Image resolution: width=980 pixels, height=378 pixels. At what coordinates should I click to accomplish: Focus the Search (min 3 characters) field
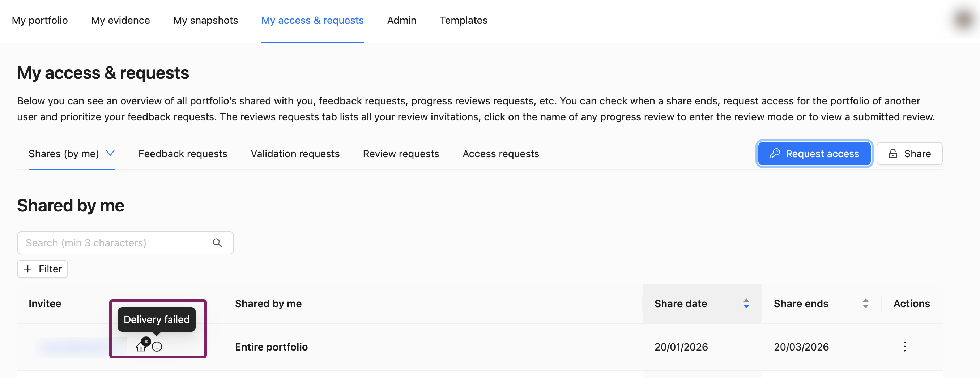[x=109, y=242]
